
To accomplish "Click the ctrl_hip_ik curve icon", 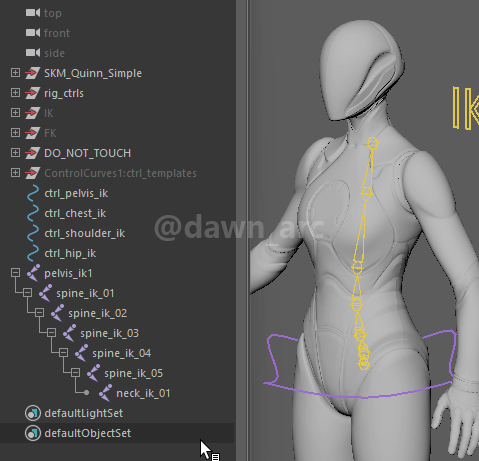I will coord(33,253).
